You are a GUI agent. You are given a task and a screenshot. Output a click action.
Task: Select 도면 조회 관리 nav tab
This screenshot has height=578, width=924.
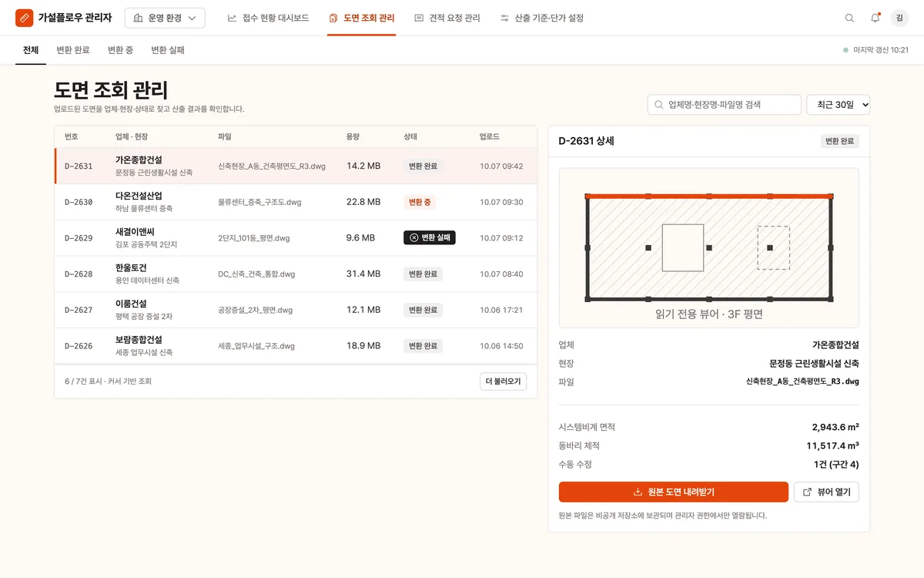coord(361,18)
